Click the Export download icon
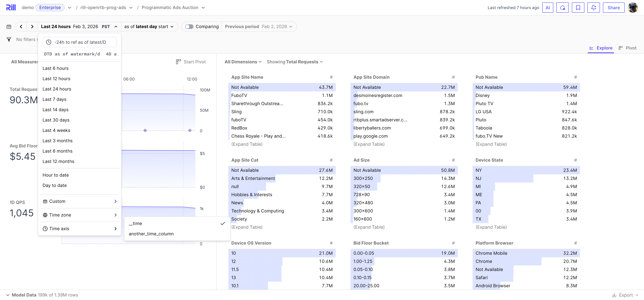 pyautogui.click(x=614, y=295)
